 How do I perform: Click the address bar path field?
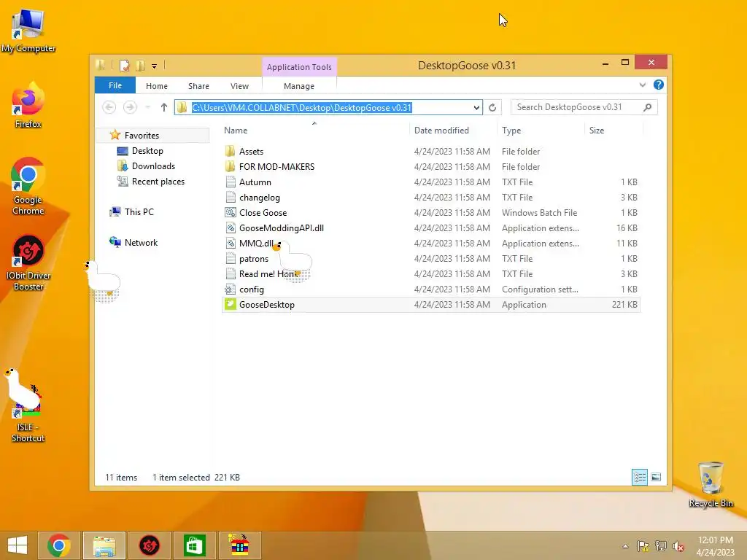coord(329,108)
